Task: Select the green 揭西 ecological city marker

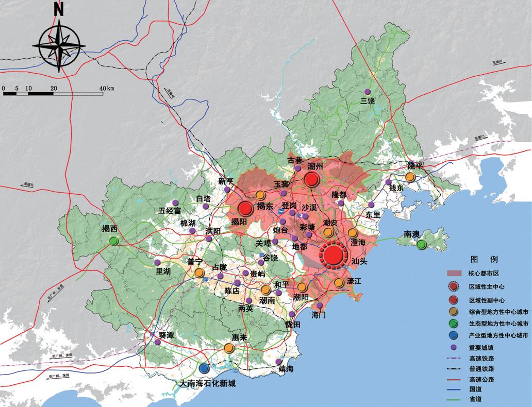Action: tap(114, 241)
